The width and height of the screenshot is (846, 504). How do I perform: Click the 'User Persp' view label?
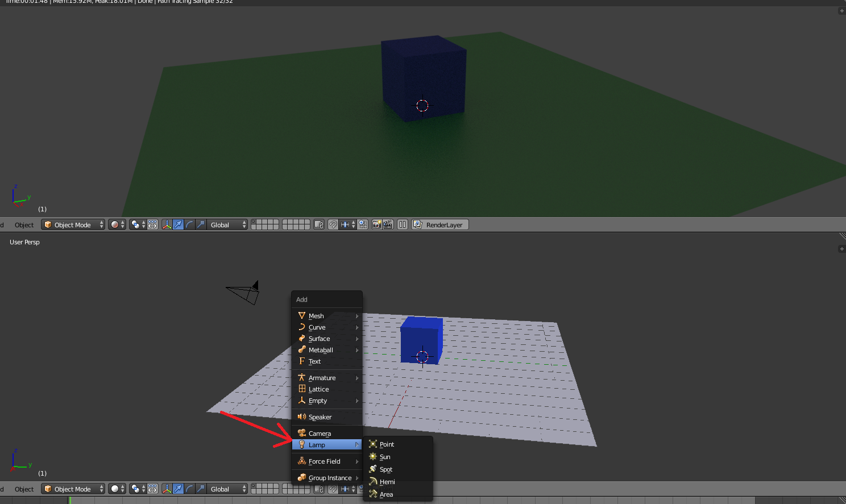click(x=24, y=242)
